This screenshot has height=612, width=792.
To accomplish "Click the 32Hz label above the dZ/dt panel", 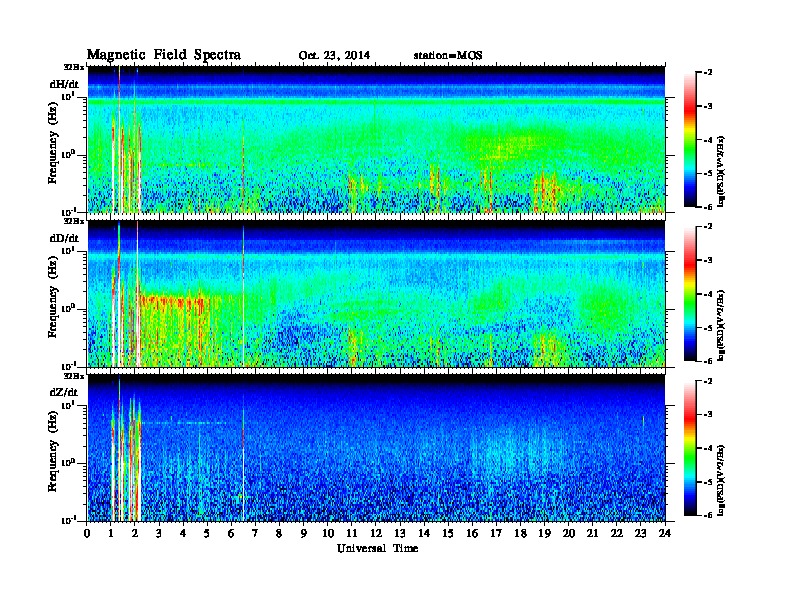I will (x=74, y=376).
